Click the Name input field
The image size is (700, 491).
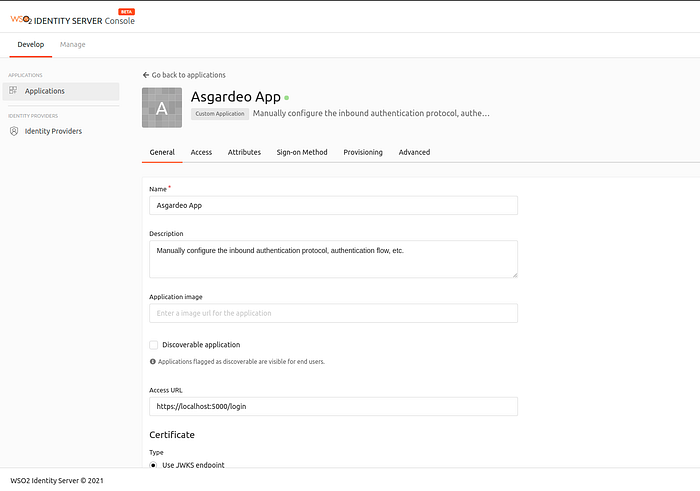333,205
